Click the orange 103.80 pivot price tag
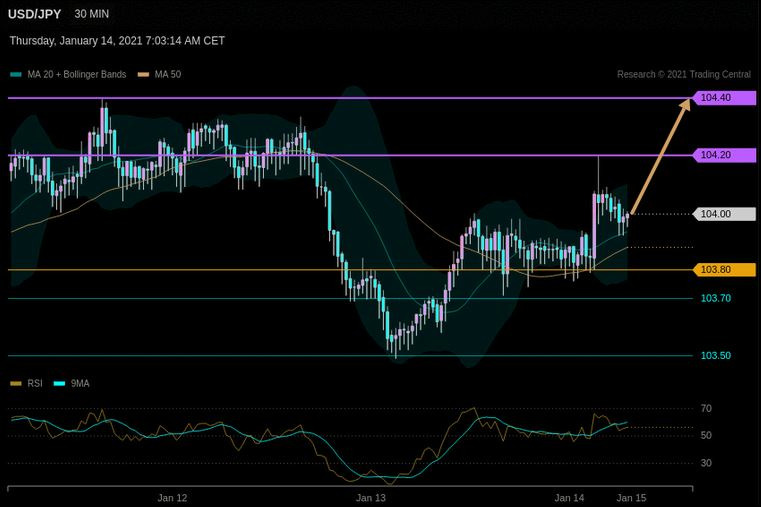 [x=724, y=270]
